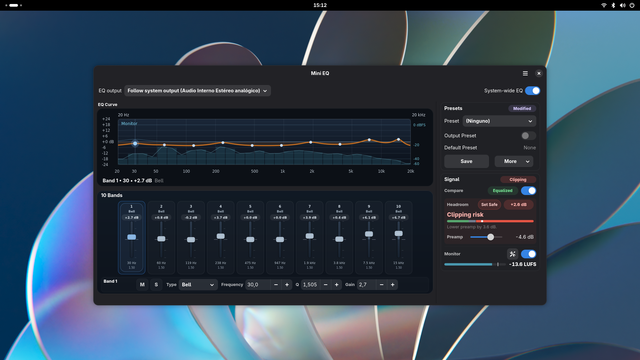640x360 pixels.
Task: Click the +2.6 dB headroom button
Action: (x=518, y=204)
